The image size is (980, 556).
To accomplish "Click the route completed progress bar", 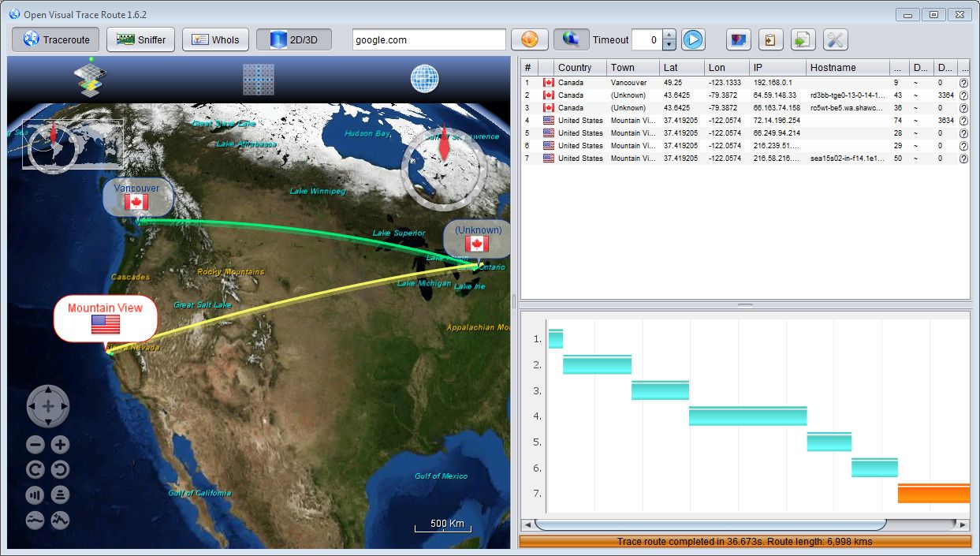I will (747, 542).
